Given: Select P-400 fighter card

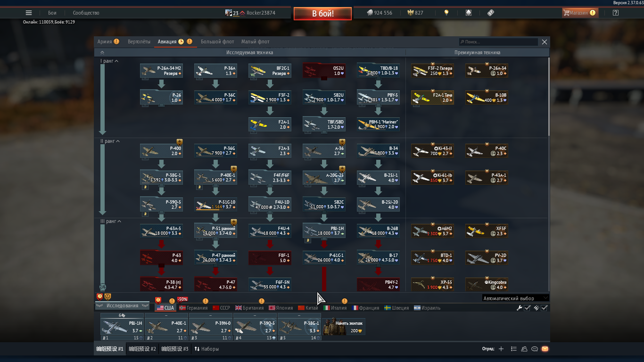Looking at the screenshot, I should [x=161, y=151].
